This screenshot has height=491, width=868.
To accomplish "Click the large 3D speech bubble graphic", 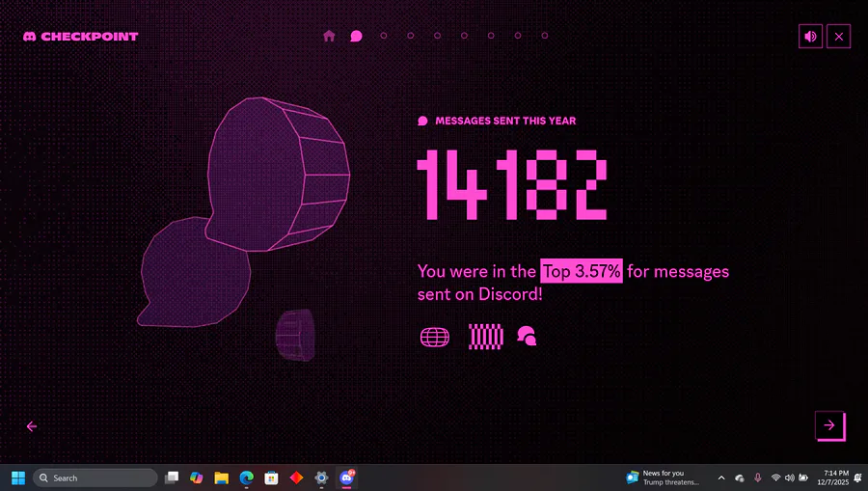I will (279, 175).
